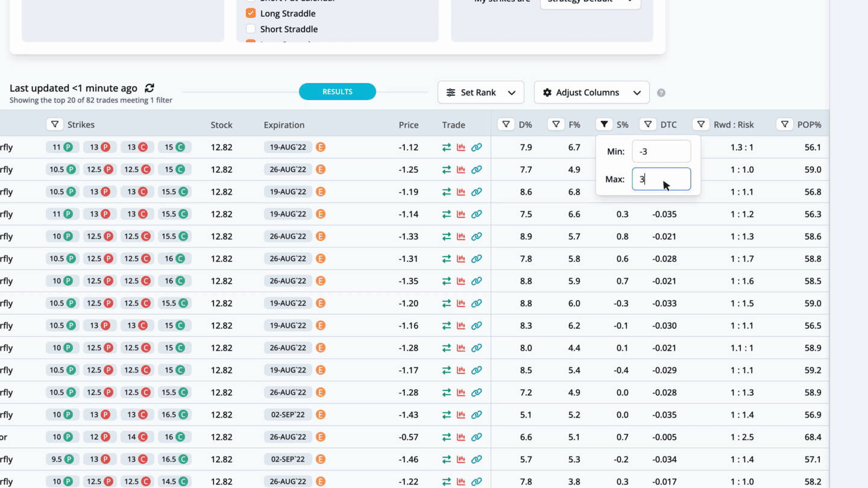Image resolution: width=868 pixels, height=488 pixels.
Task: Click the Price column header
Action: [x=409, y=125]
